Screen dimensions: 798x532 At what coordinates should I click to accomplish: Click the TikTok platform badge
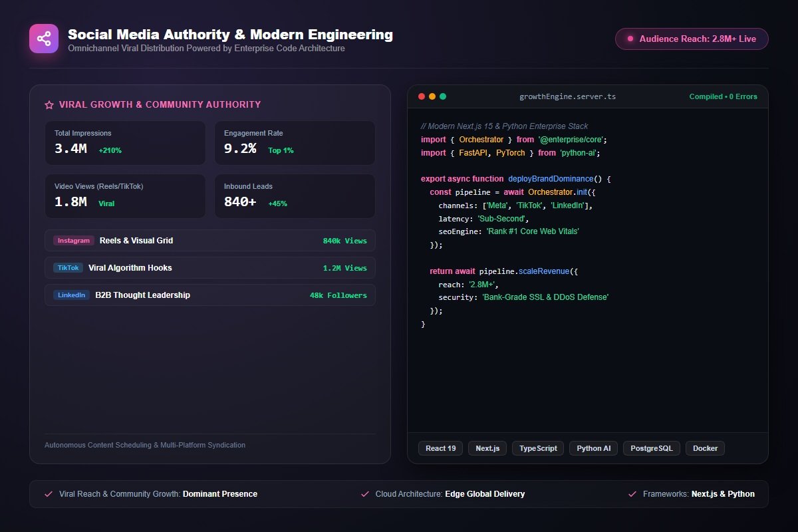[68, 268]
